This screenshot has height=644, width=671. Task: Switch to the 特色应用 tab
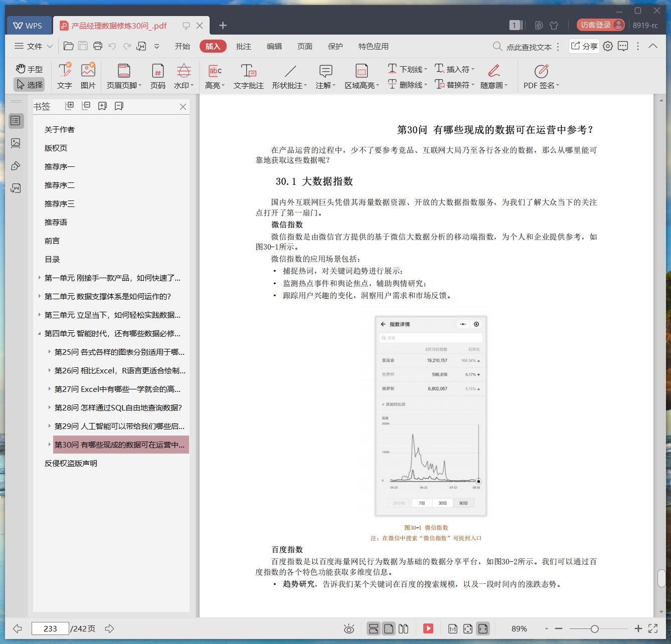click(x=373, y=46)
